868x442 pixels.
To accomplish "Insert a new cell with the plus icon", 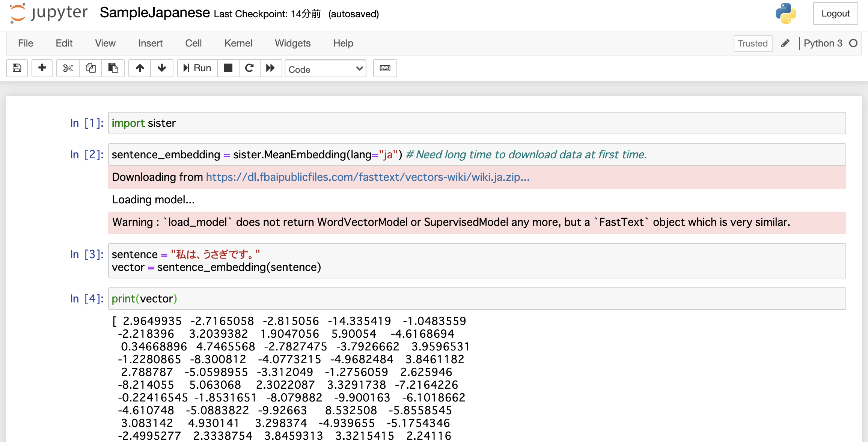I will [42, 68].
